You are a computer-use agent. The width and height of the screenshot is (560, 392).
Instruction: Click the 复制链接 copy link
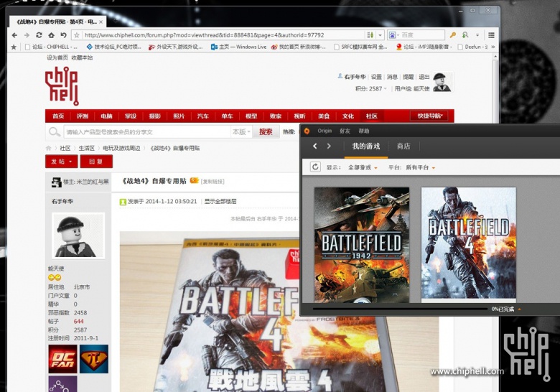click(x=213, y=182)
